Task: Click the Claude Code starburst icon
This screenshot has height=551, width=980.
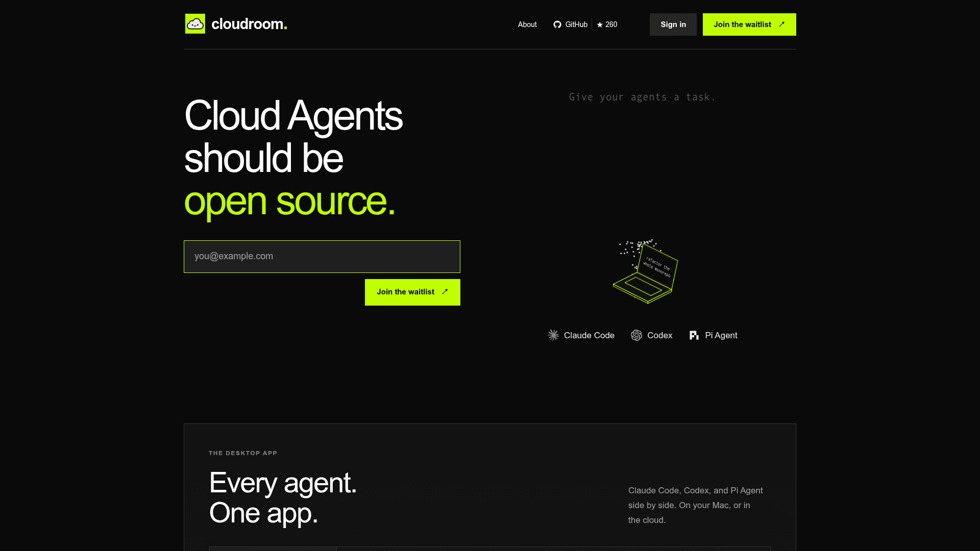Action: pos(553,335)
